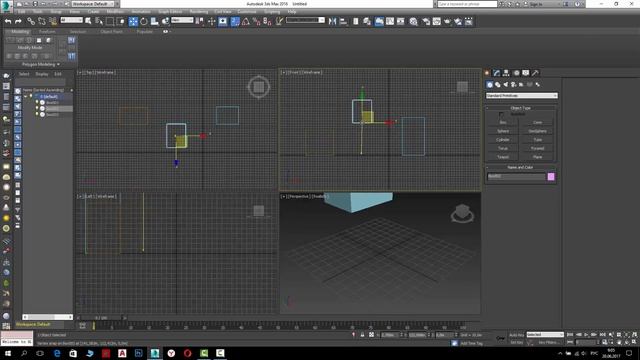Open the Render Setup dialog icon

[426, 21]
